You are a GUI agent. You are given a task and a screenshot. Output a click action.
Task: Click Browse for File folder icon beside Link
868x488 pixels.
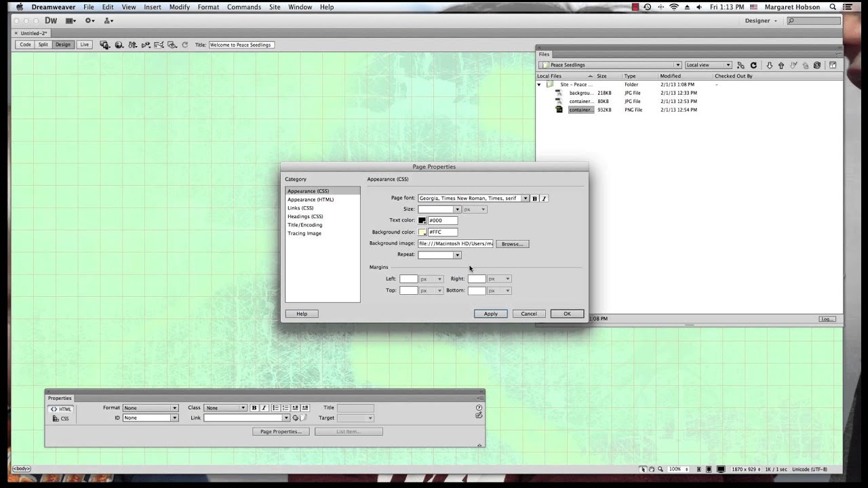click(304, 418)
